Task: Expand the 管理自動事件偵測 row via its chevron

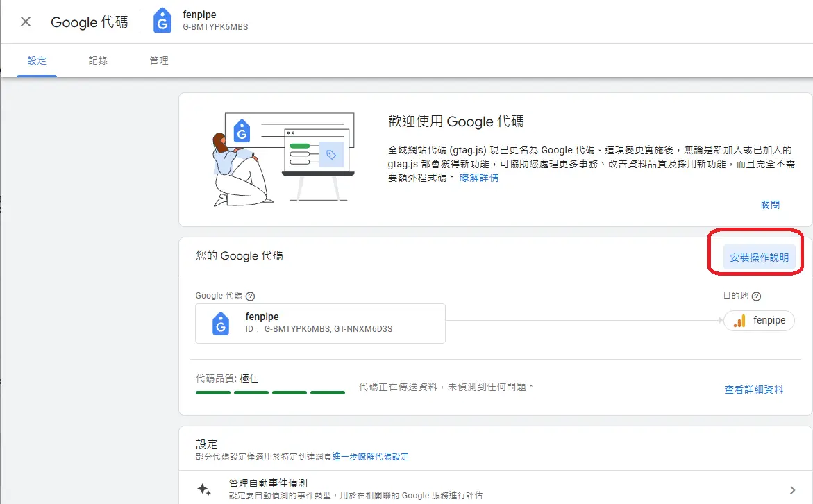Action: pos(792,488)
